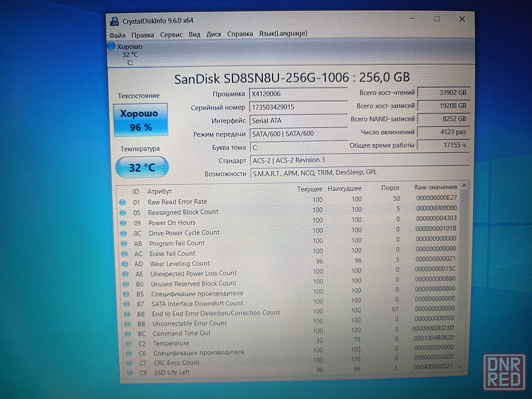
Task: Click the status dot for Command Time Out
Action: [128, 334]
